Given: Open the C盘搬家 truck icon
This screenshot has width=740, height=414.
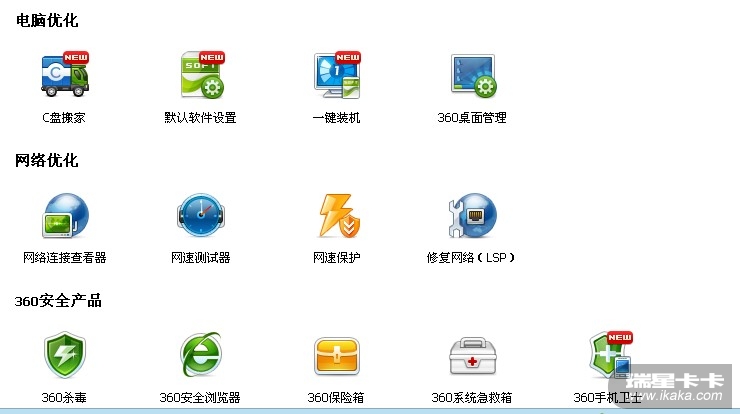Looking at the screenshot, I should [x=65, y=74].
